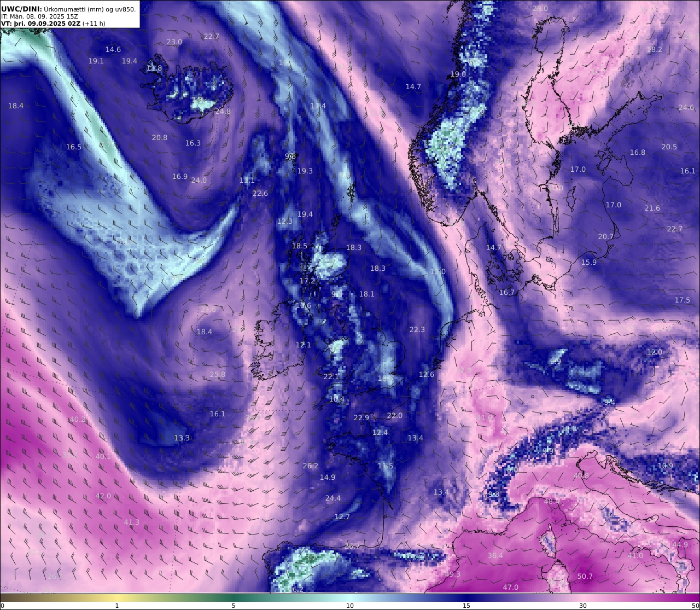The width and height of the screenshot is (700, 610).
Task: Click the map value 16.9
Action: 180,177
